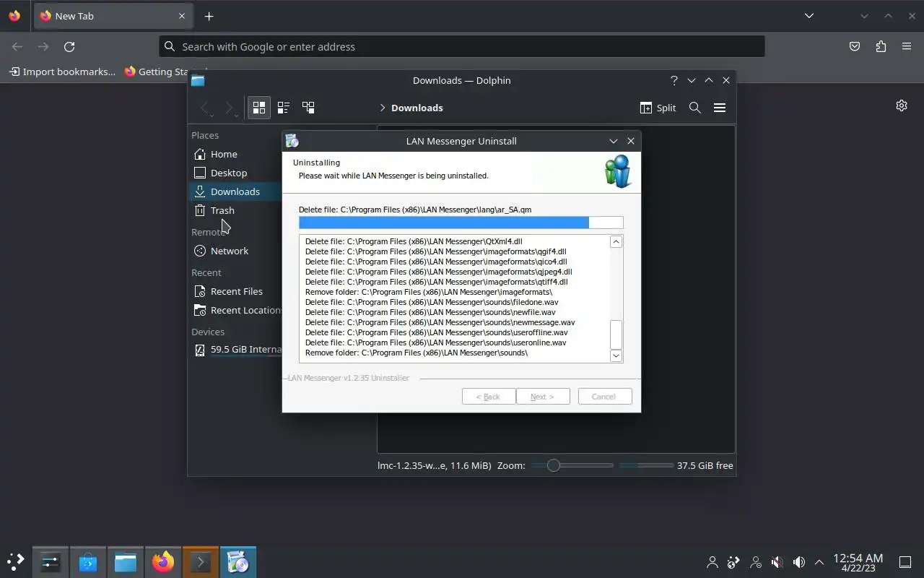Open Firefox application hamburger menu
The height and width of the screenshot is (578, 924).
pos(907,46)
